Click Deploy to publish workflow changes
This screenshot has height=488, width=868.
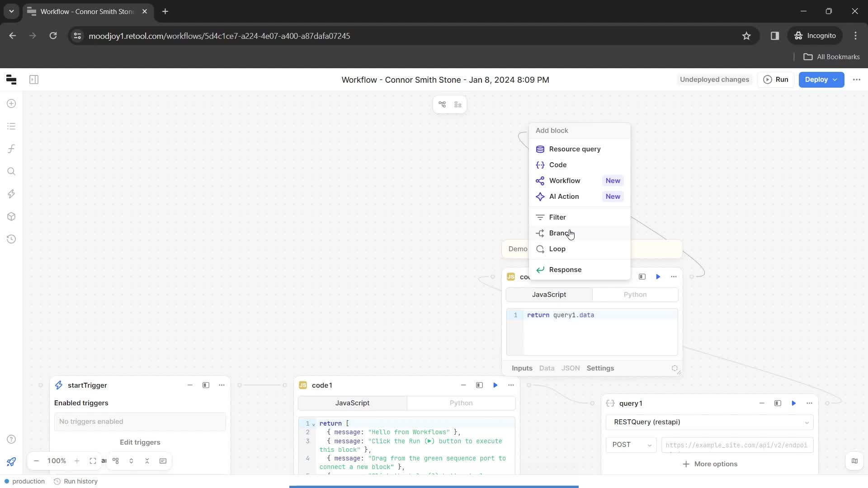[818, 79]
